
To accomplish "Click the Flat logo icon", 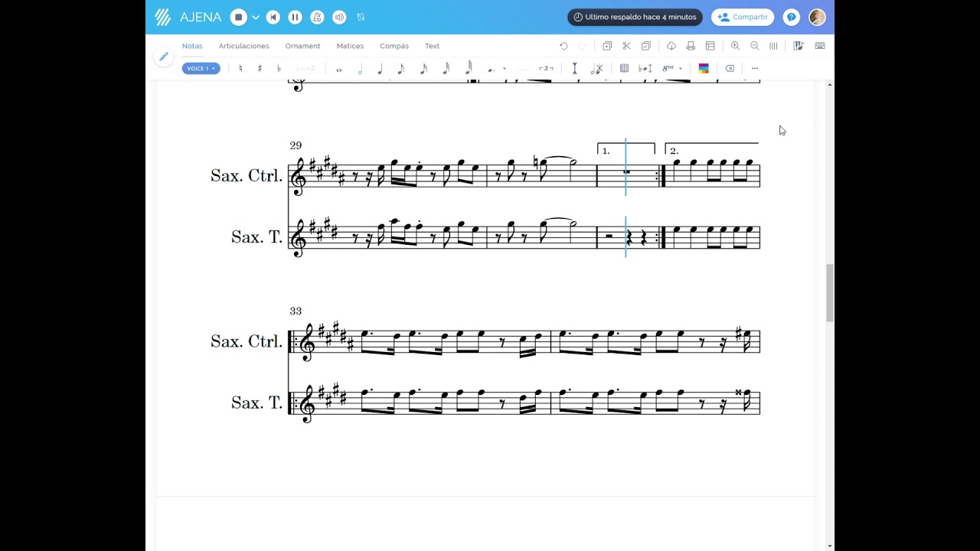I will pyautogui.click(x=162, y=17).
